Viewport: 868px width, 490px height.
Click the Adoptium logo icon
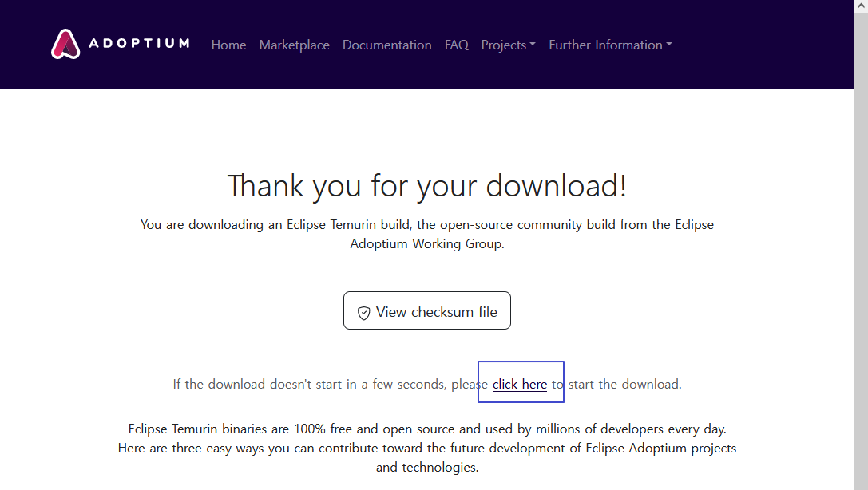click(65, 44)
